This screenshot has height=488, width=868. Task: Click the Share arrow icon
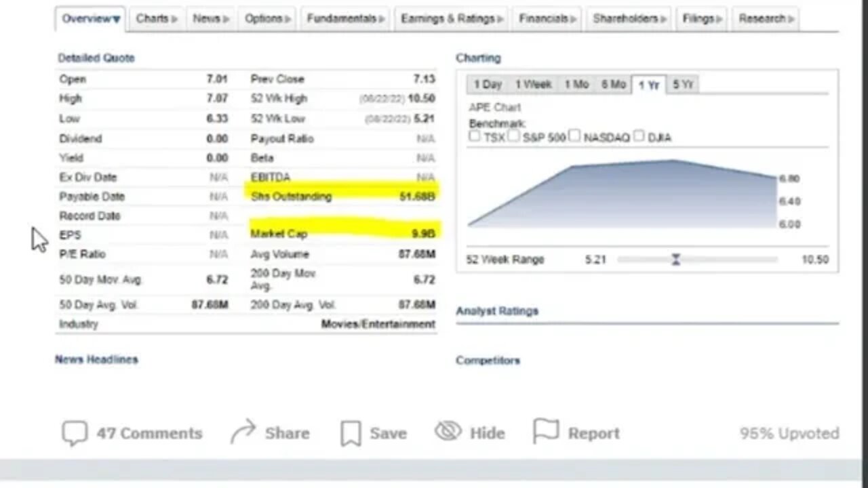coord(243,432)
